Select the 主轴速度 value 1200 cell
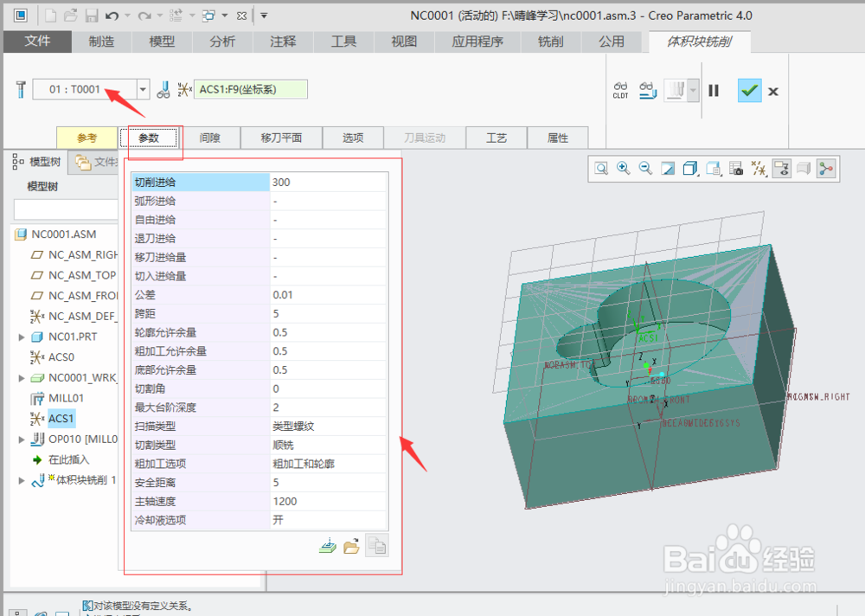Viewport: 865px width, 616px height. tap(329, 501)
